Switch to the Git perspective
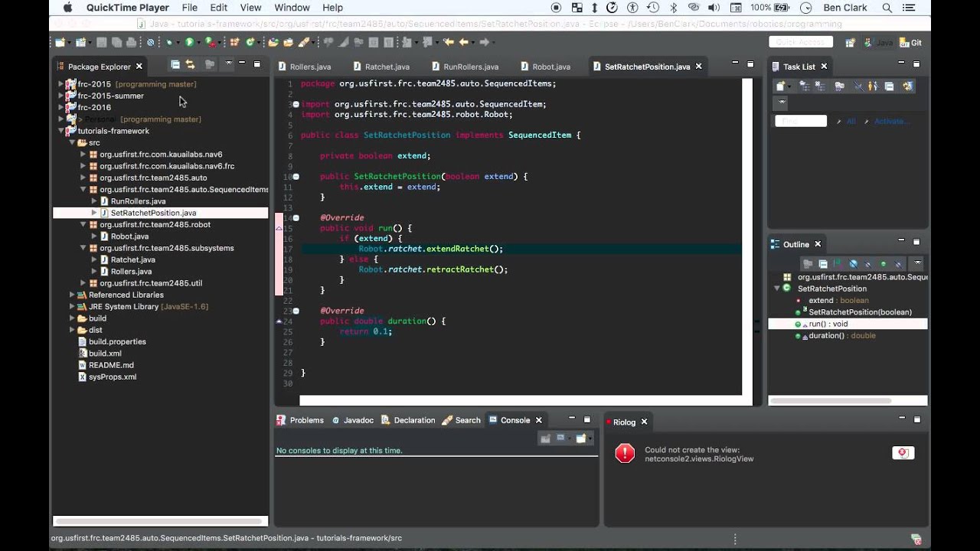 (x=910, y=43)
